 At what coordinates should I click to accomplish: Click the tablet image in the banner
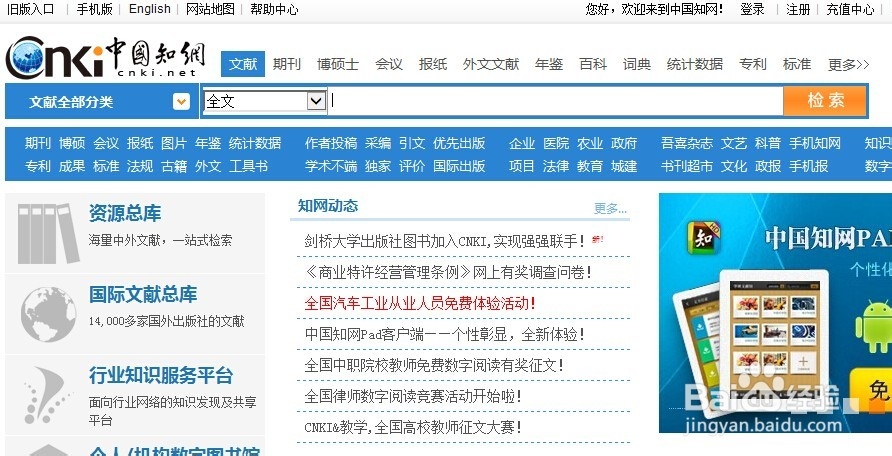point(751,344)
